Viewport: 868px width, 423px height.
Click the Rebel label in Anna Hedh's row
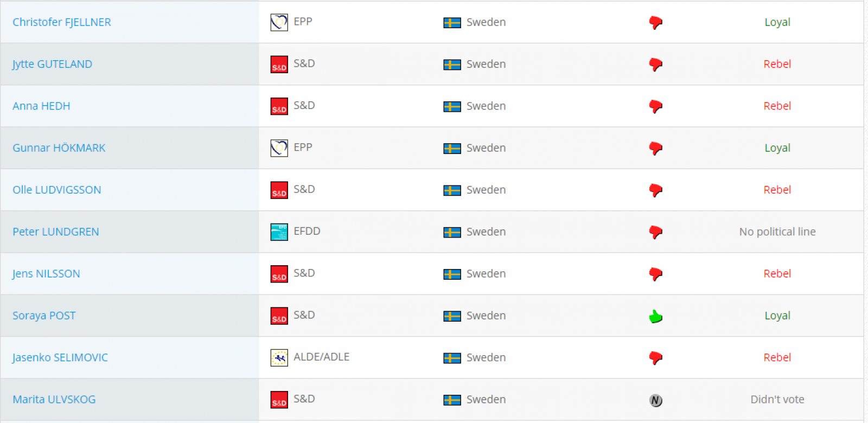777,106
